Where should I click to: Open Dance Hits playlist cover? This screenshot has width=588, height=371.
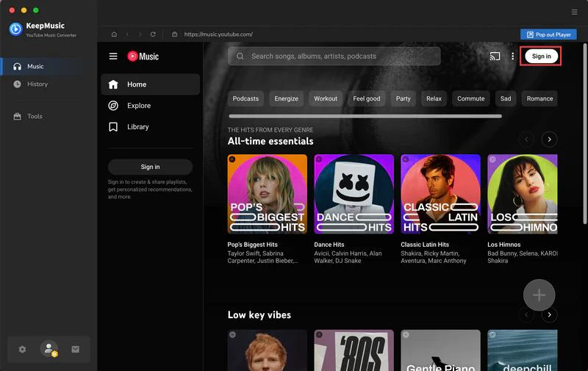pos(354,194)
